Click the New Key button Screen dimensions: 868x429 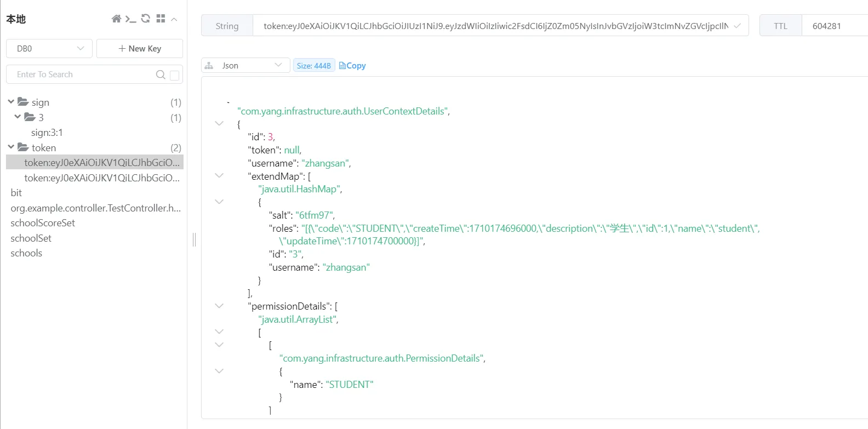point(140,48)
